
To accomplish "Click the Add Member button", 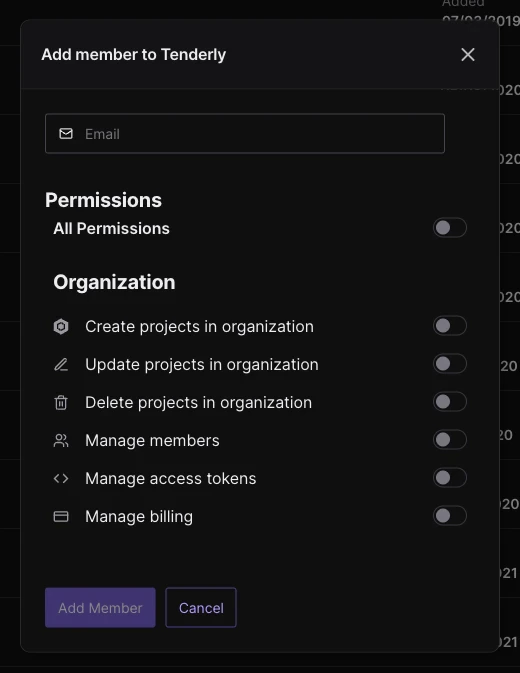I will (x=100, y=607).
